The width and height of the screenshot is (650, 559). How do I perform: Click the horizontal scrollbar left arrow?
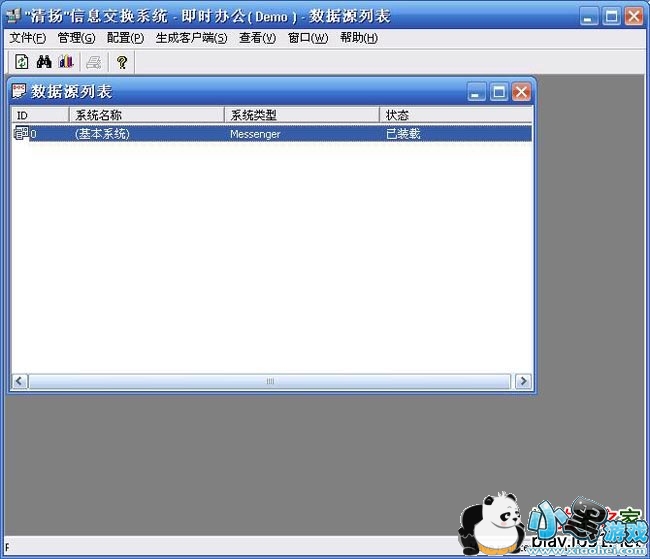[x=19, y=381]
